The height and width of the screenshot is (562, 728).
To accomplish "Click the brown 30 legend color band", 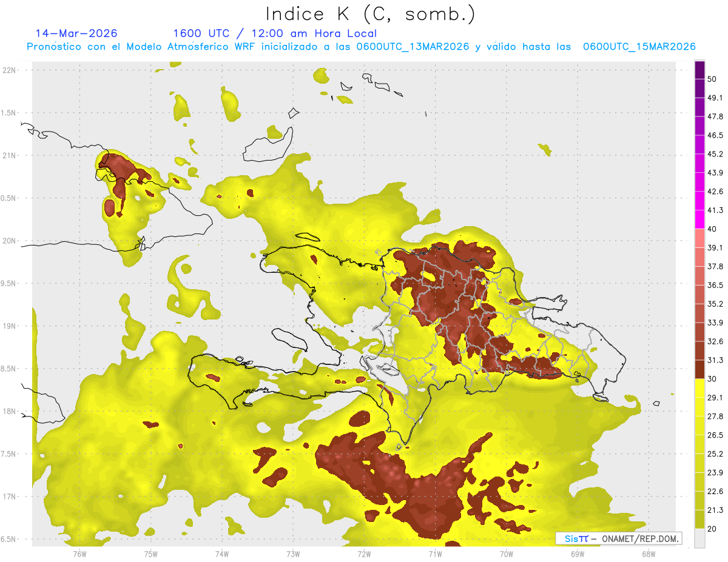I will pyautogui.click(x=699, y=369).
